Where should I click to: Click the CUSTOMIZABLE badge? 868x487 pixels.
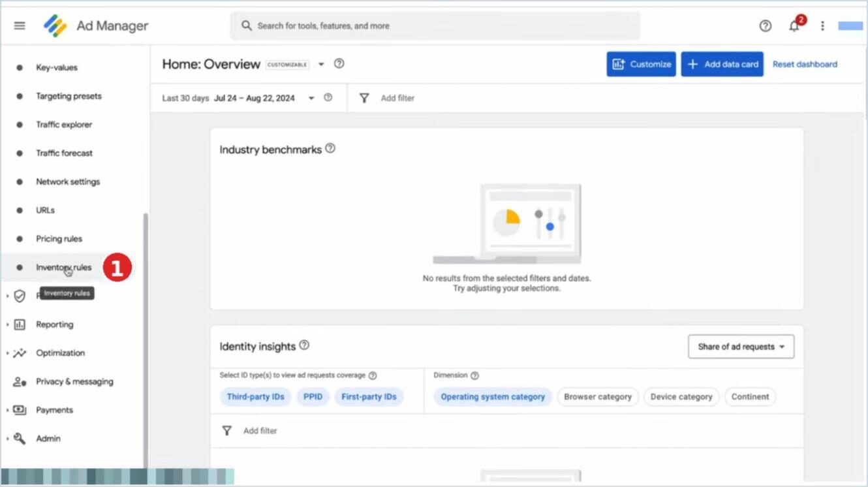[x=287, y=65]
